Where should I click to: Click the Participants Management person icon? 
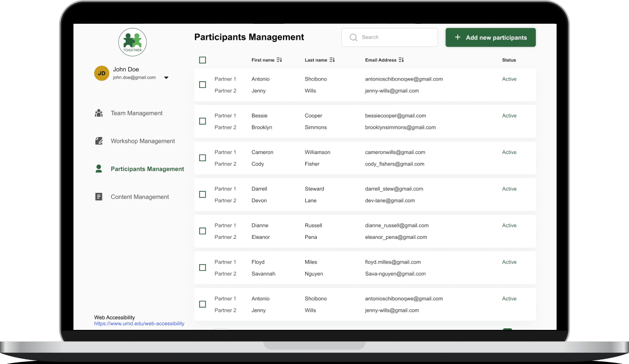[99, 169]
